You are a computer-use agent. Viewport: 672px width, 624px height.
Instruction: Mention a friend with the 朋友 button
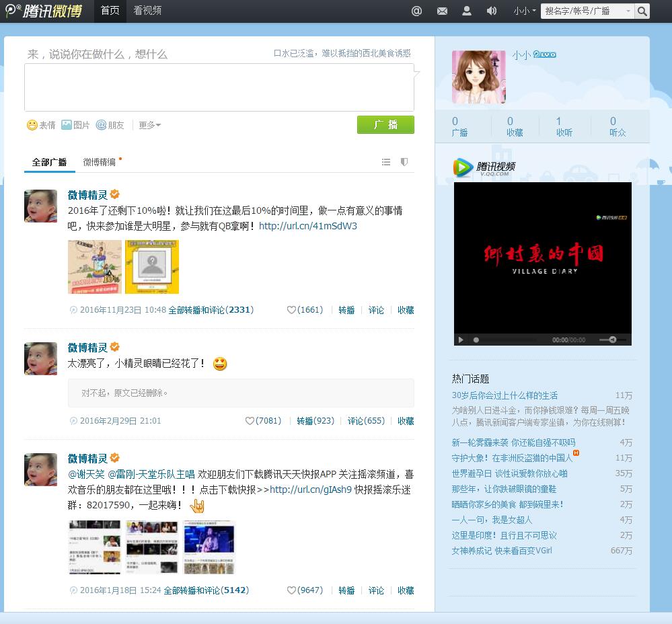[110, 125]
